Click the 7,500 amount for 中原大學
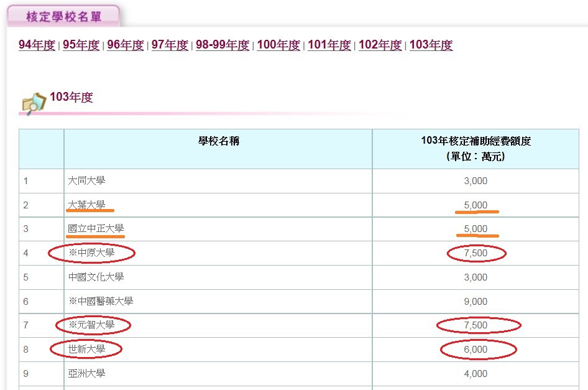Image resolution: width=588 pixels, height=390 pixels. point(475,253)
